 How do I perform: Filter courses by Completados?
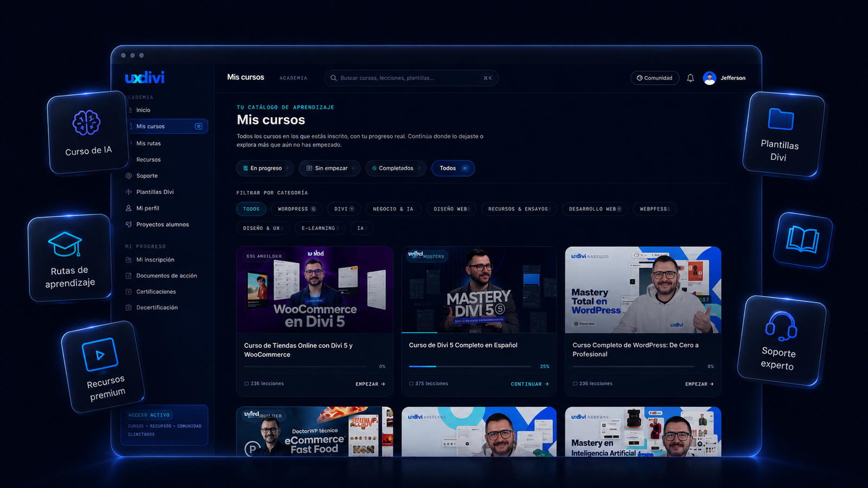coord(396,168)
